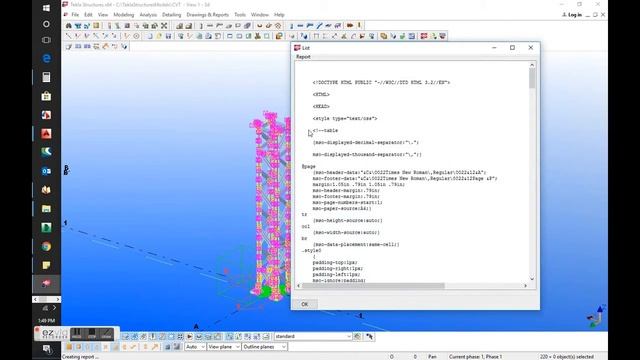Click the ezvid pause button

(x=76, y=333)
